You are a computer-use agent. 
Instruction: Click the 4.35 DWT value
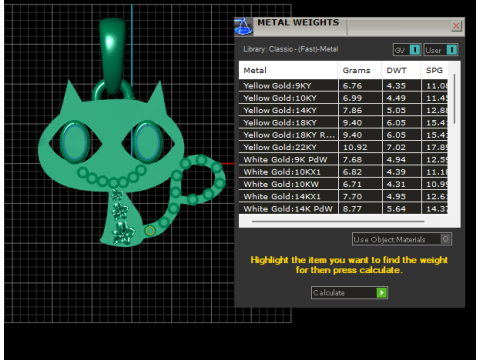[x=396, y=86]
